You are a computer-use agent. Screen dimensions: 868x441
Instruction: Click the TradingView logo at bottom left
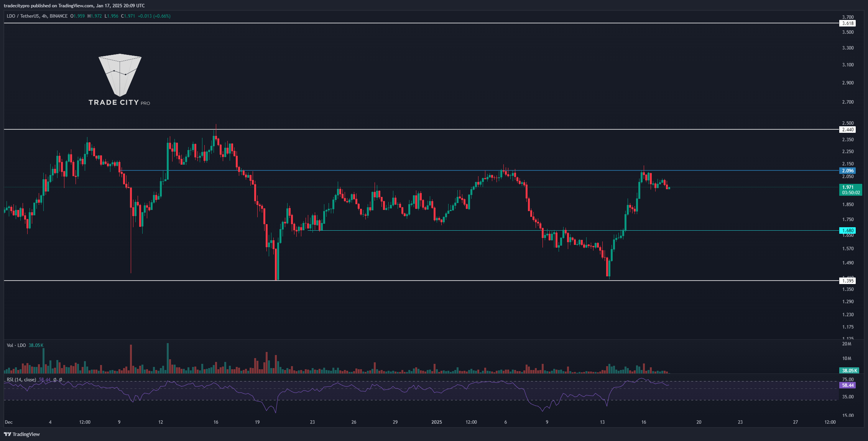point(22,434)
